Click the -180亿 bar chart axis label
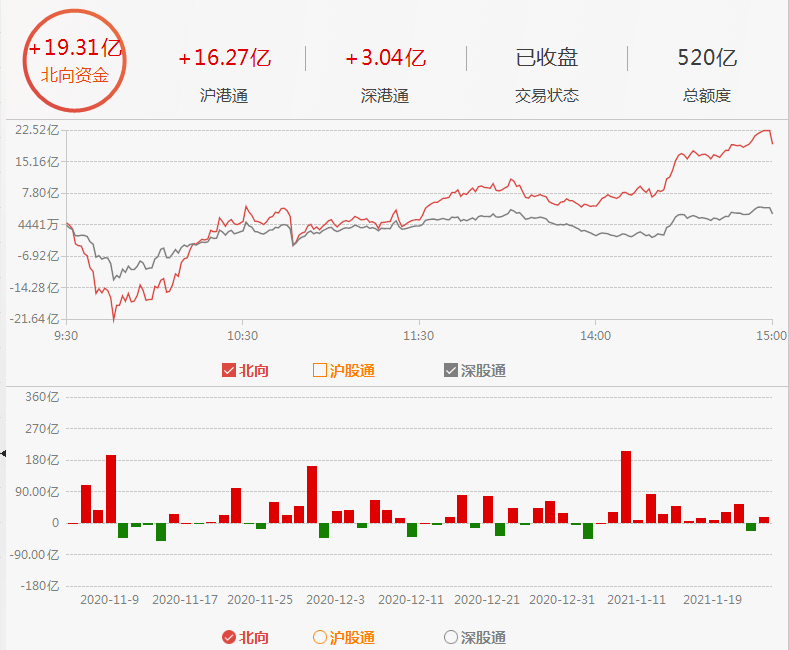This screenshot has width=789, height=650. (x=40, y=586)
